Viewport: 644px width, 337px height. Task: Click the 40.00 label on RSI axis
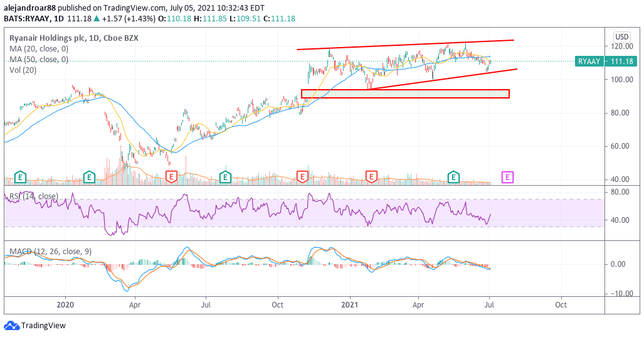(620, 220)
